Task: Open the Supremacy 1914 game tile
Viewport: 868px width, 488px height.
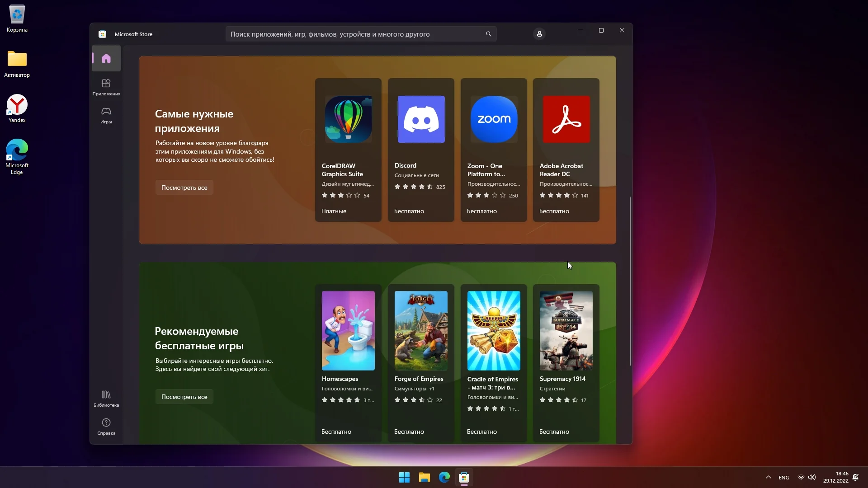Action: (x=566, y=361)
